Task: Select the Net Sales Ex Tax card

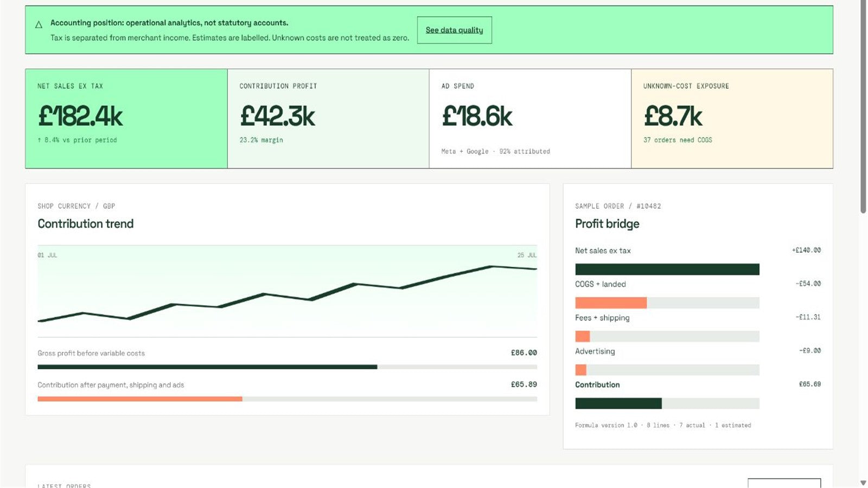Action: (126, 118)
